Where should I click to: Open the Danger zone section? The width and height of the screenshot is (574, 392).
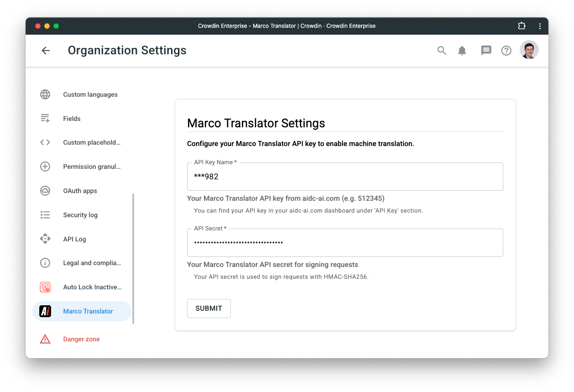(x=82, y=339)
